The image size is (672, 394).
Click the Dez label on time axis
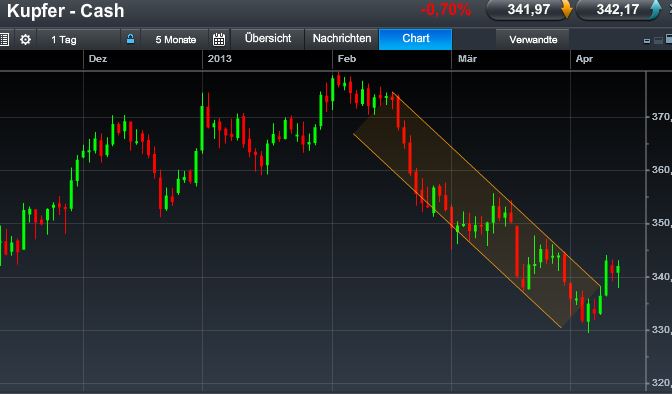(98, 59)
